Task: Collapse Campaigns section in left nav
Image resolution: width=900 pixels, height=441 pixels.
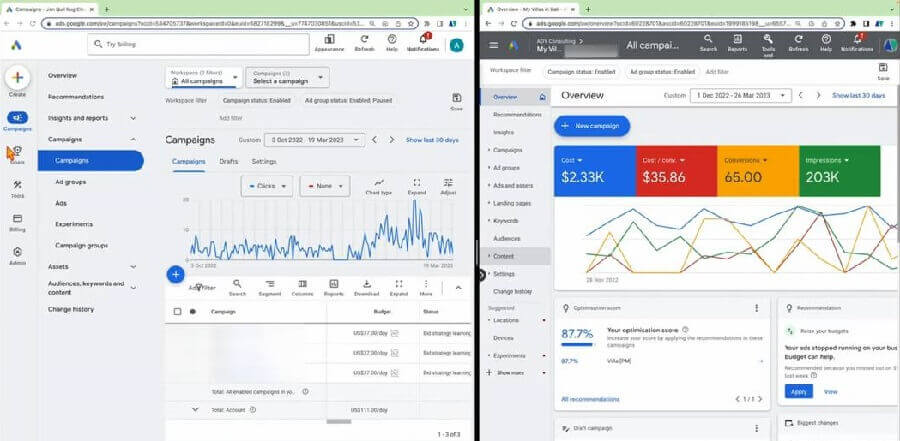Action: pyautogui.click(x=133, y=140)
